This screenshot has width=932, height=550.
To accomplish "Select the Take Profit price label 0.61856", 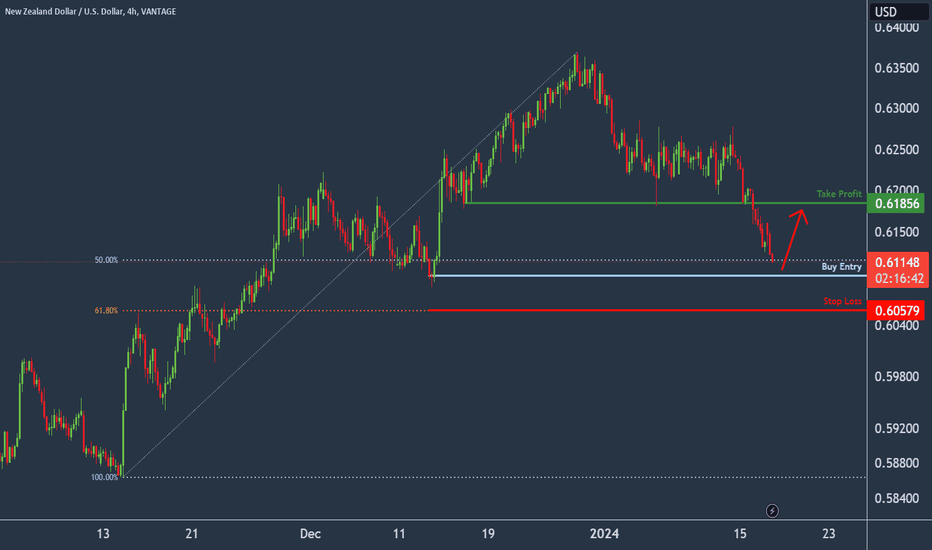I will click(x=896, y=204).
